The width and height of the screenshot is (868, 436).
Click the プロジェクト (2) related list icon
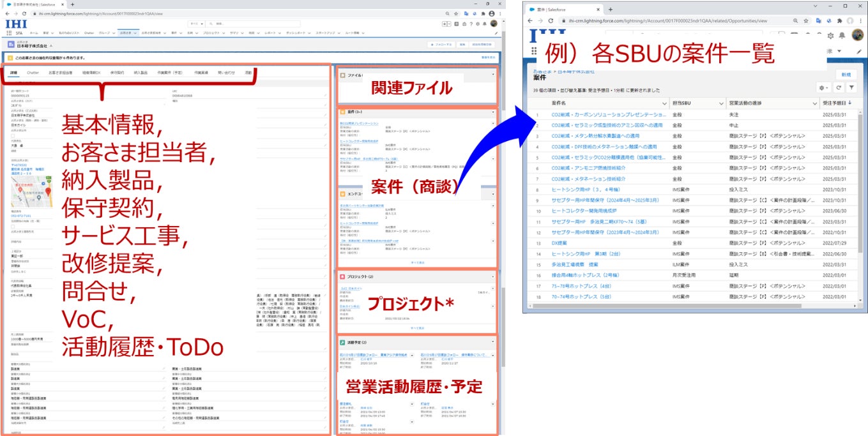[x=343, y=277]
